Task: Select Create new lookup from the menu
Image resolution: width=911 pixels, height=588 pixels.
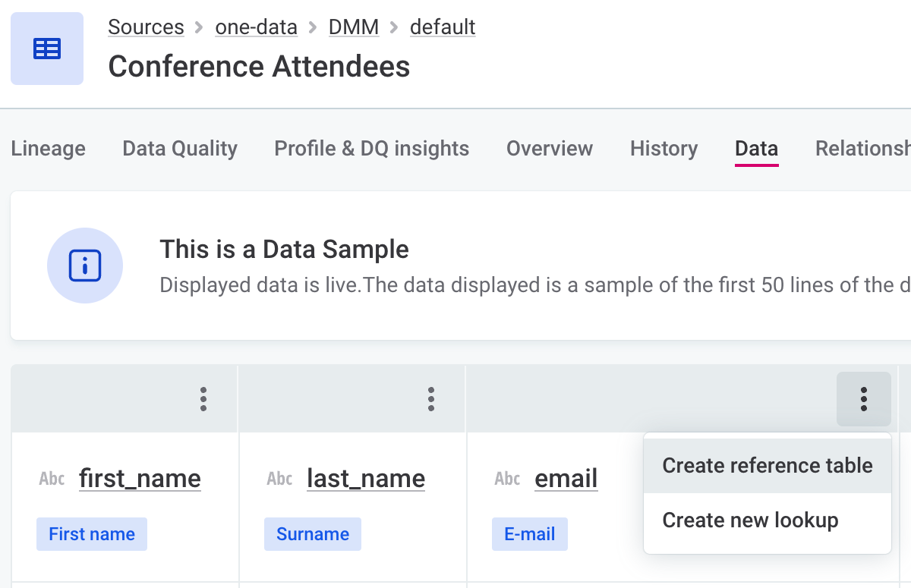Action: (750, 520)
